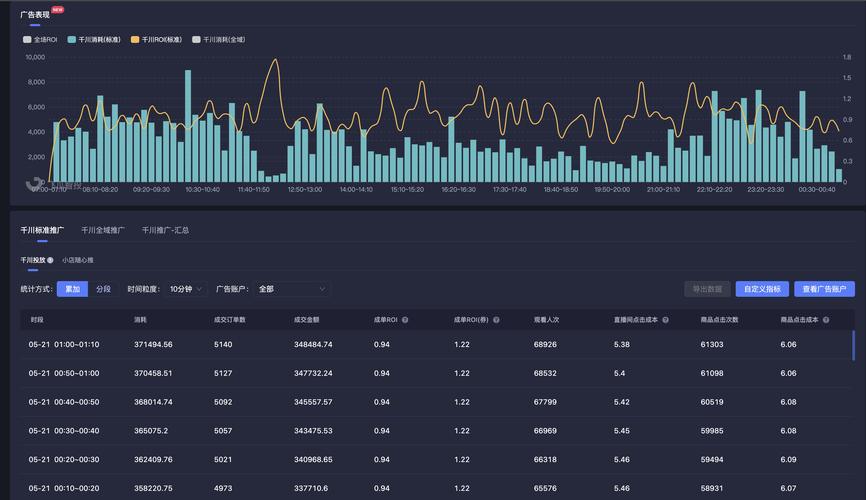The width and height of the screenshot is (866, 500).
Task: Select the 分段 statistics mode
Action: click(103, 289)
